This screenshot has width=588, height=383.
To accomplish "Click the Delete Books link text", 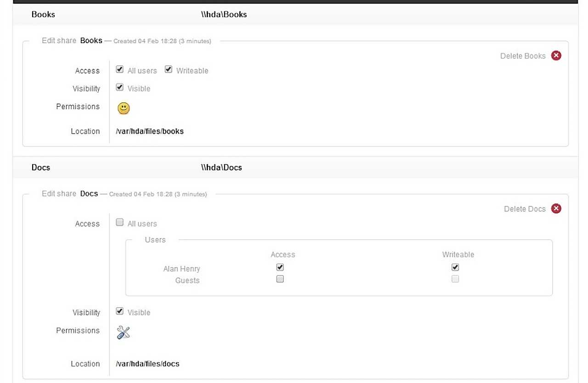I will [523, 56].
